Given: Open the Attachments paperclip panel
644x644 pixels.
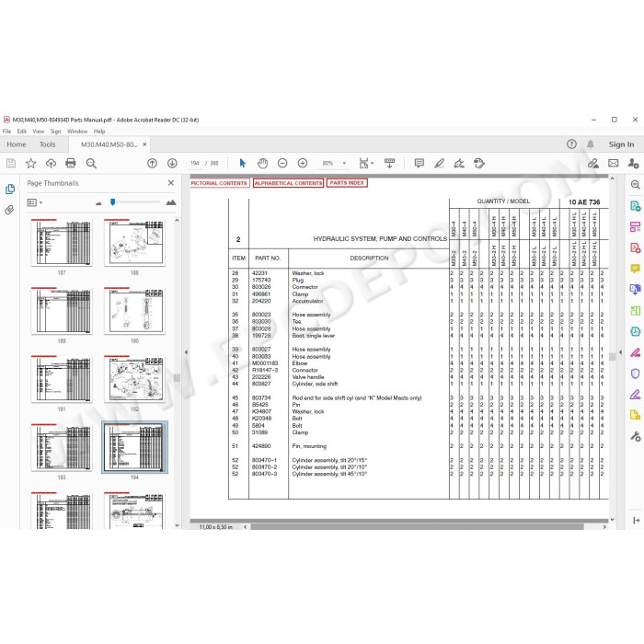Looking at the screenshot, I should click(9, 211).
